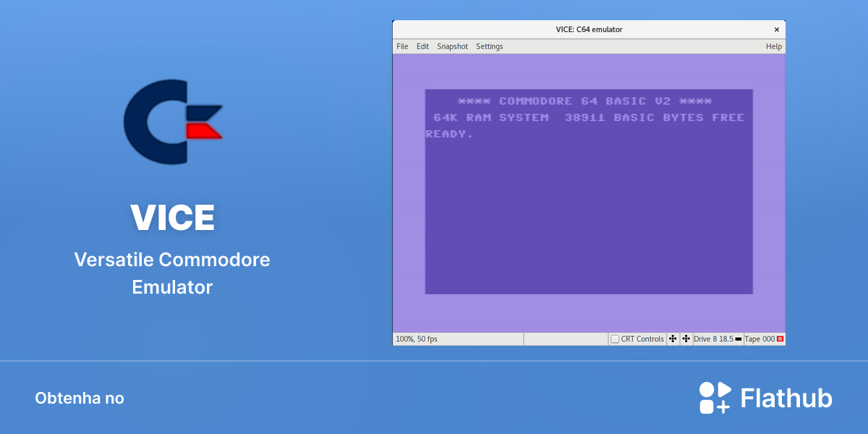Click the 100%, 50 fps status text
The image size is (868, 434).
coord(417,339)
